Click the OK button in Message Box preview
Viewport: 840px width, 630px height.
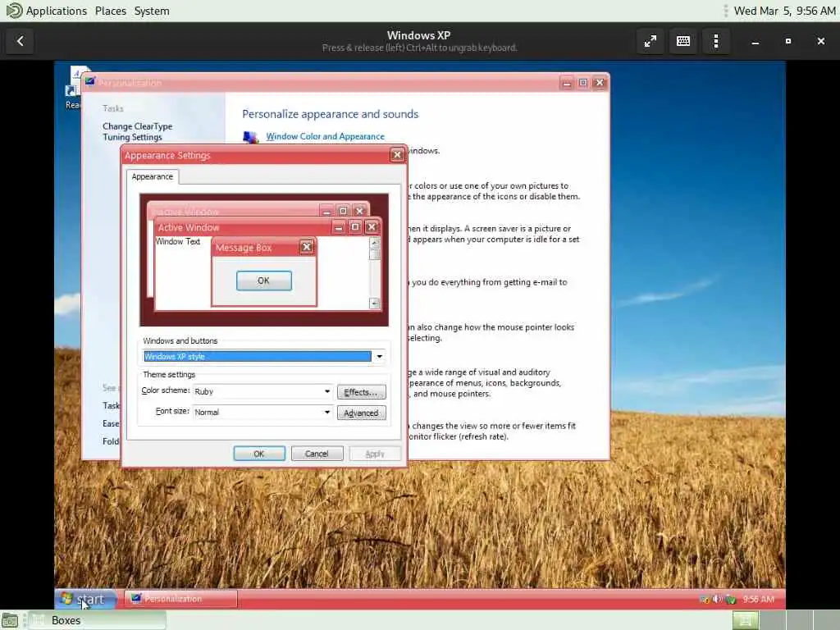[263, 281]
